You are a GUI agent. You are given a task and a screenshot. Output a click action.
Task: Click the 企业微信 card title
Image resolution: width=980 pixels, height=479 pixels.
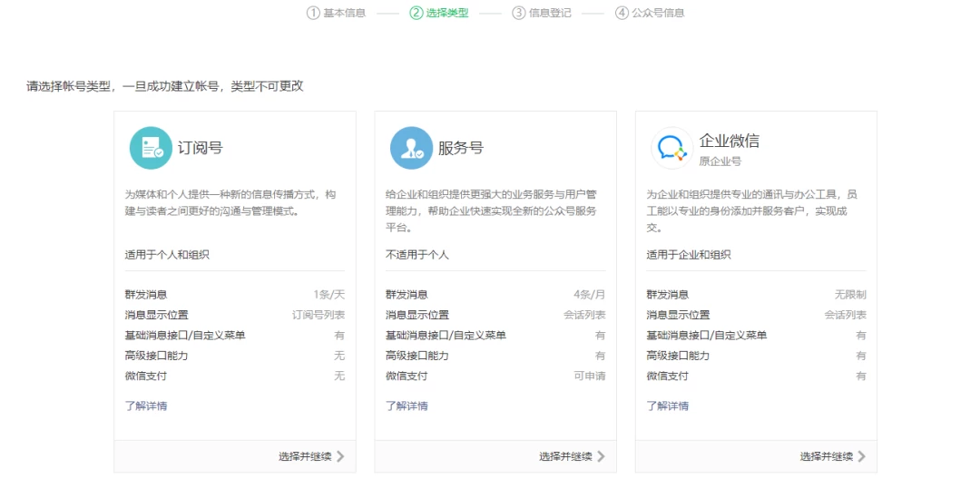click(x=730, y=141)
